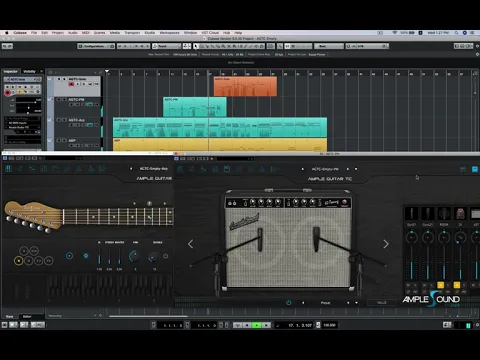Adjust the ROOM channel level fader
The height and width of the screenshot is (360, 480).
[x=444, y=263]
